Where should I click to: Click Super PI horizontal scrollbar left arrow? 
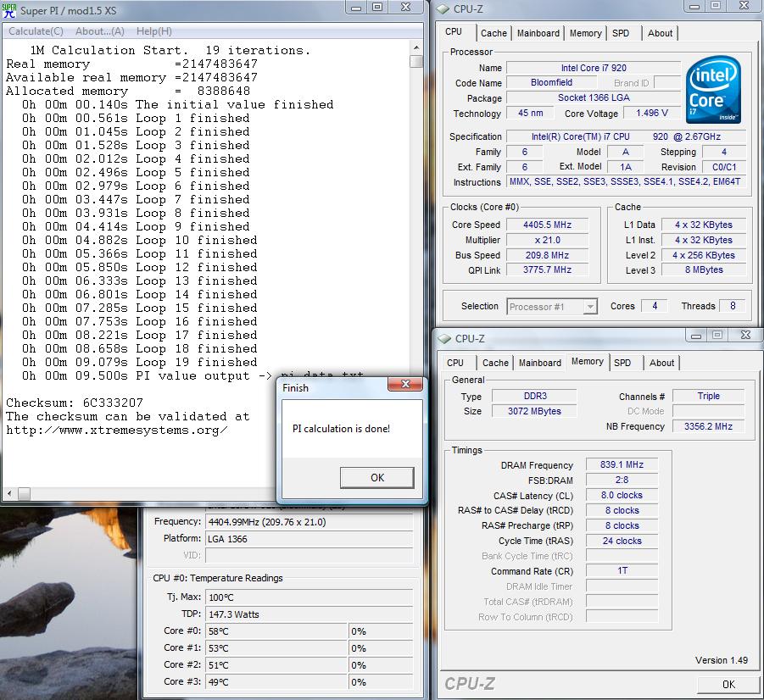(x=9, y=493)
